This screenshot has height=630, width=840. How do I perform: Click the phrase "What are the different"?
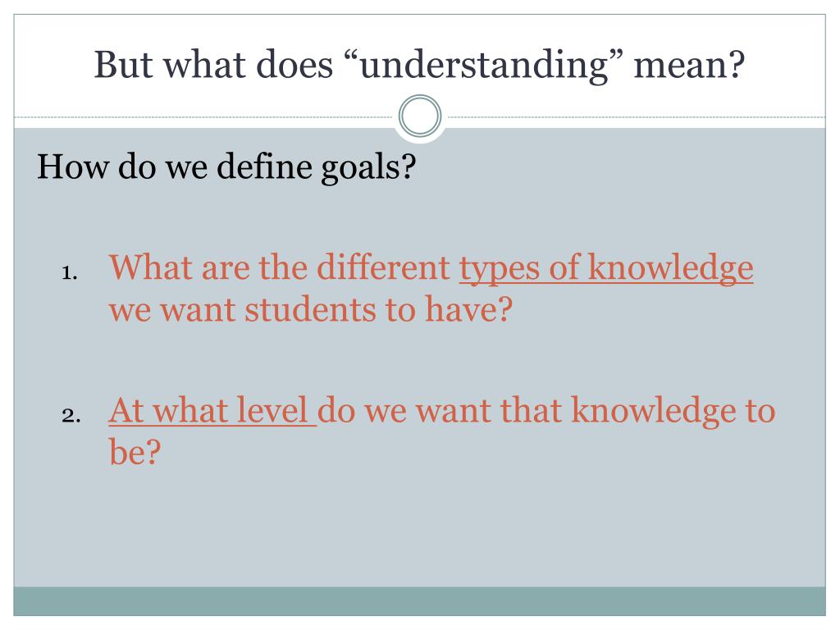(x=279, y=267)
